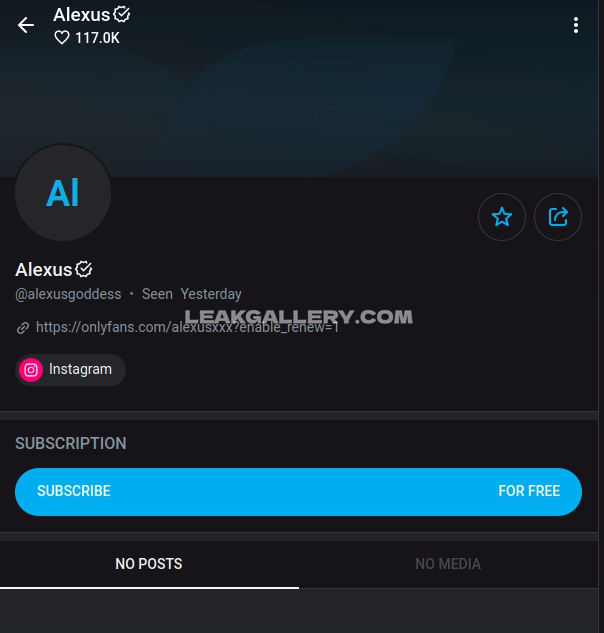The width and height of the screenshot is (604, 633).
Task: Click the chain link icon
Action: tap(23, 328)
